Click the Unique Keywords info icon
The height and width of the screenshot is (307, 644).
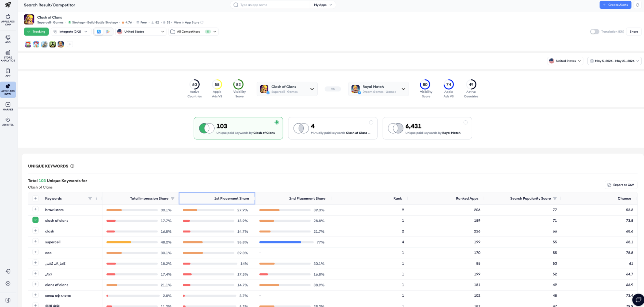72,166
